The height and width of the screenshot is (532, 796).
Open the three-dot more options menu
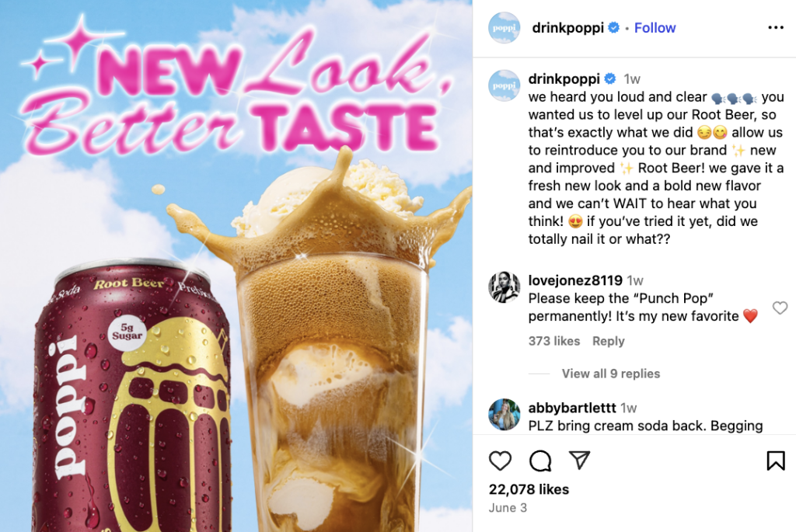(x=776, y=27)
